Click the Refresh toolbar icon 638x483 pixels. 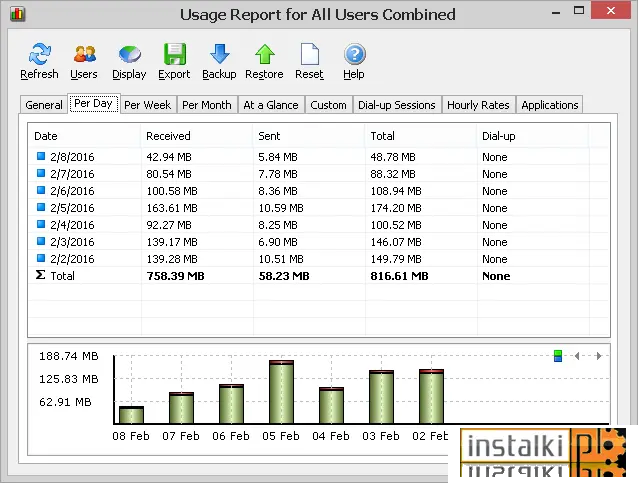(39, 54)
